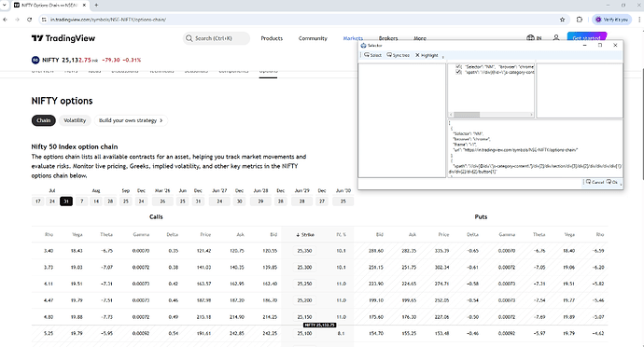Select Aug 7 expiry date

[x=82, y=201]
